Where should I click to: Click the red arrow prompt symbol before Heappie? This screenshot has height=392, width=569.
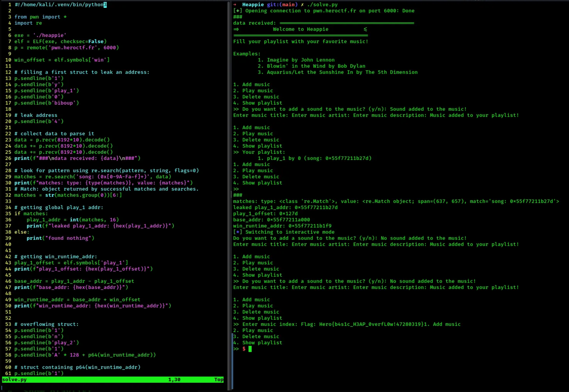[x=235, y=5]
